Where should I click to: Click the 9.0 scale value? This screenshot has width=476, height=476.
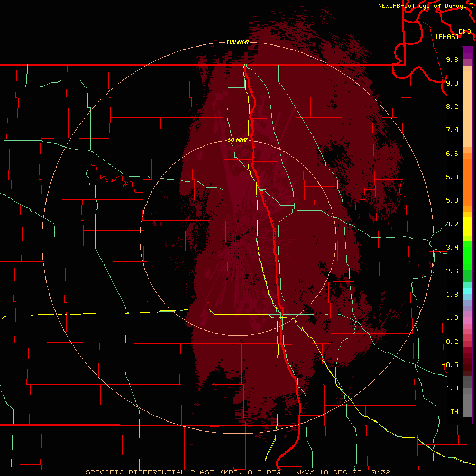[x=452, y=83]
